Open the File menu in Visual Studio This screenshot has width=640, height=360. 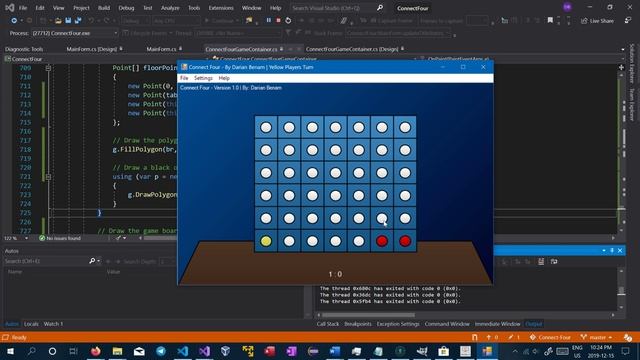click(23, 8)
